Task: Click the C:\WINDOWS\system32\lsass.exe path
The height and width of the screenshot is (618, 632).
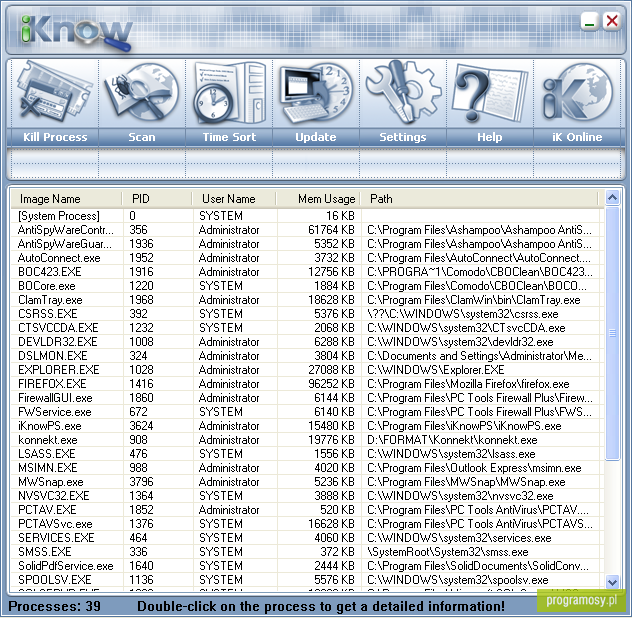Action: click(x=451, y=454)
